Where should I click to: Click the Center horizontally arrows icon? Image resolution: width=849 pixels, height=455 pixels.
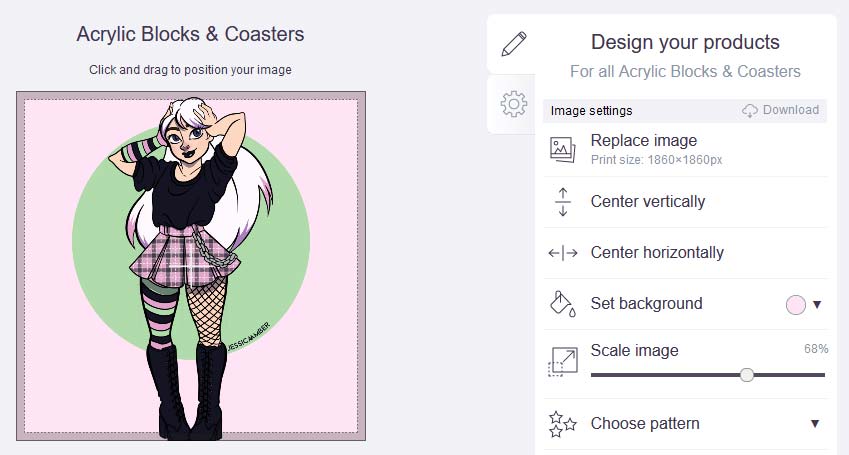pyautogui.click(x=563, y=253)
